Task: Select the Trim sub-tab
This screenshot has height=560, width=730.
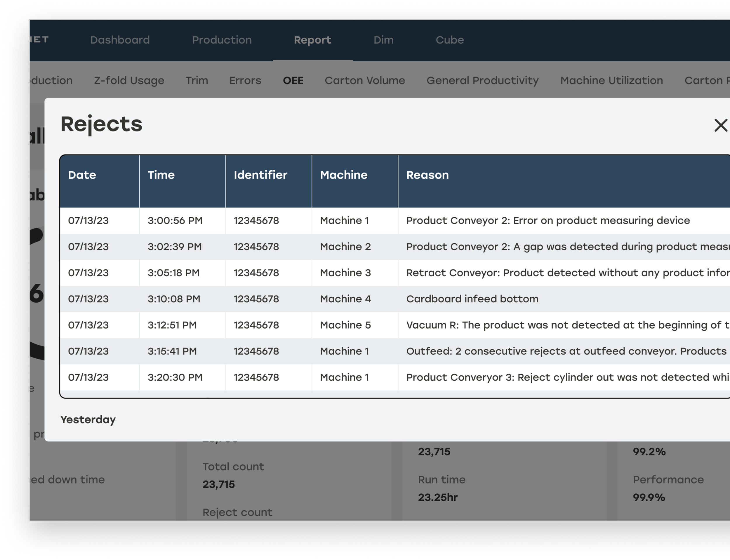Action: pyautogui.click(x=197, y=80)
